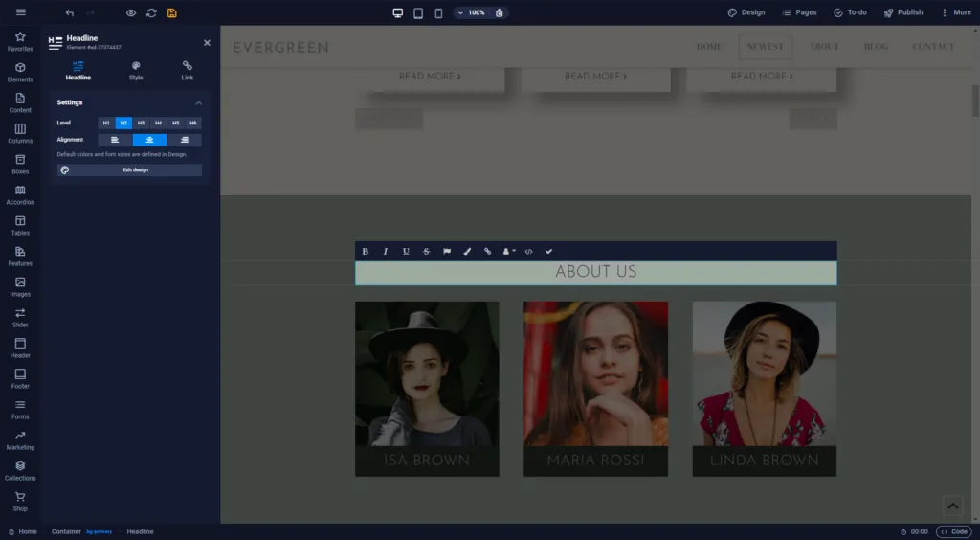Open the Elements panel in sidebar
The width and height of the screenshot is (980, 540).
pyautogui.click(x=20, y=73)
